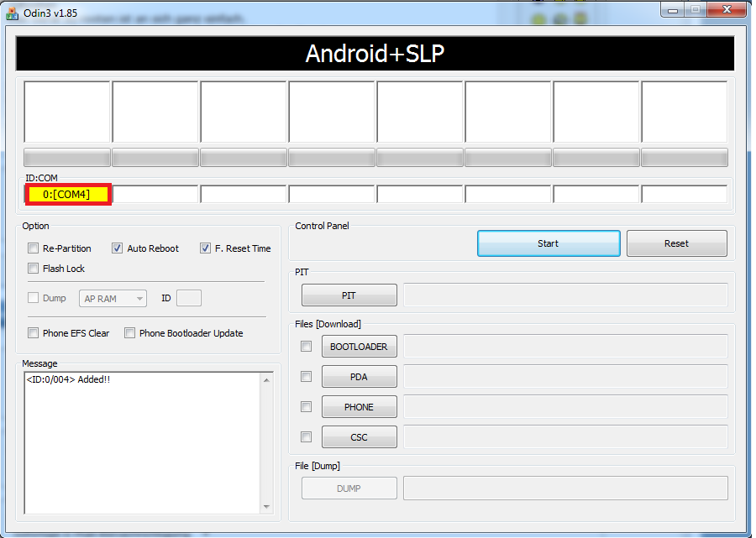Click the CSC file button
The height and width of the screenshot is (538, 756).
(x=360, y=436)
